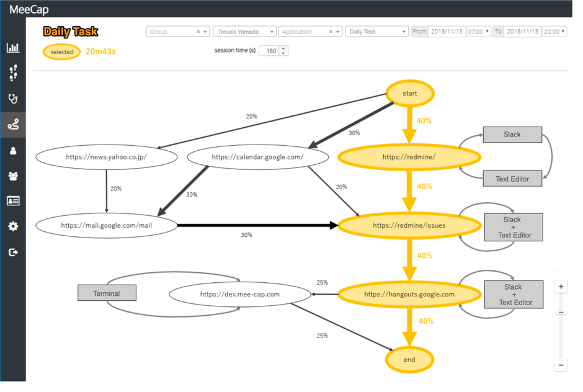Select the route flow map icon
This screenshot has height=392, width=583.
[x=13, y=125]
